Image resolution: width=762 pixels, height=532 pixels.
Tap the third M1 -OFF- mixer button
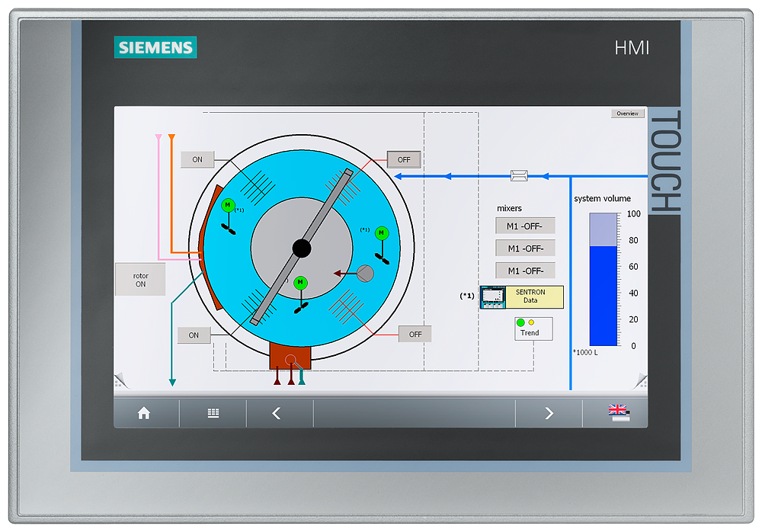[x=526, y=270]
